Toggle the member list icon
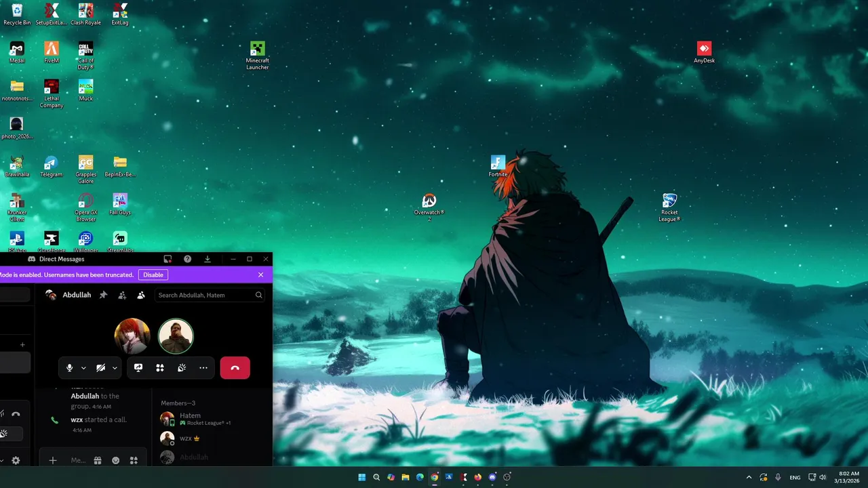868x488 pixels. pos(141,295)
